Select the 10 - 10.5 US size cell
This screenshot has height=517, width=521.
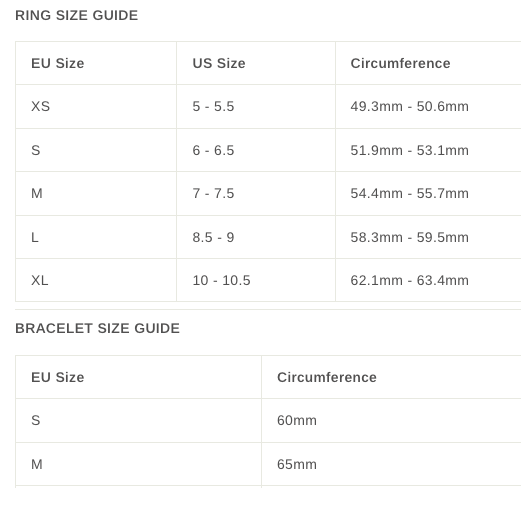coord(256,280)
